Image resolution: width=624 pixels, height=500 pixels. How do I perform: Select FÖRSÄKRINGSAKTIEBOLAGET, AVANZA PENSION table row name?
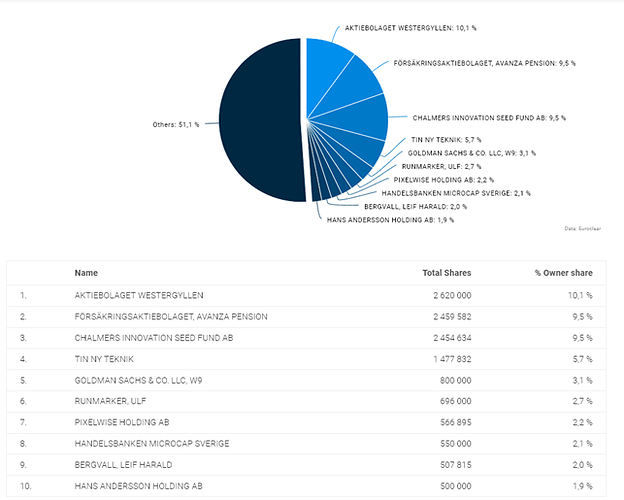click(x=171, y=316)
